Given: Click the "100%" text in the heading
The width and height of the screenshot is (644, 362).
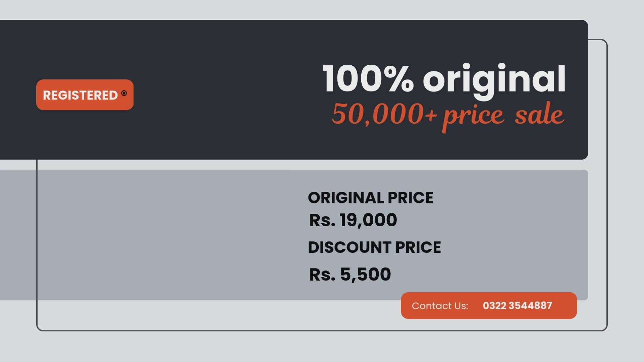Looking at the screenshot, I should tap(368, 79).
